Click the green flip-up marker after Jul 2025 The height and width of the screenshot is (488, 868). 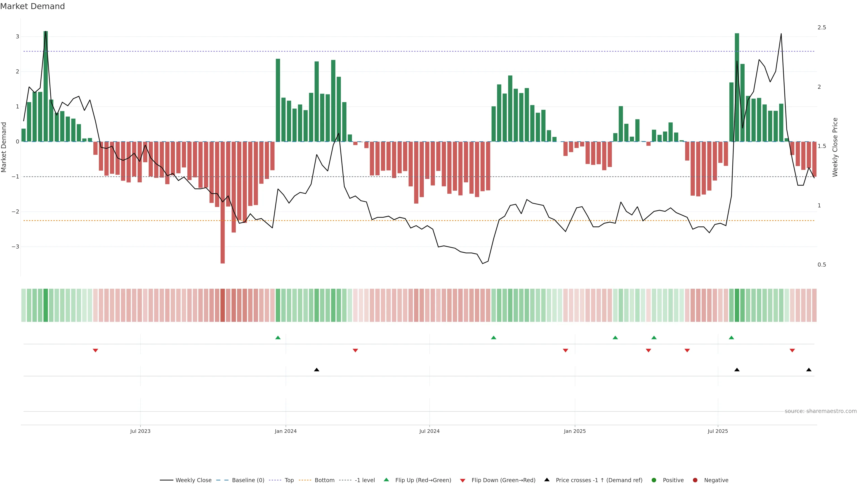pyautogui.click(x=731, y=338)
